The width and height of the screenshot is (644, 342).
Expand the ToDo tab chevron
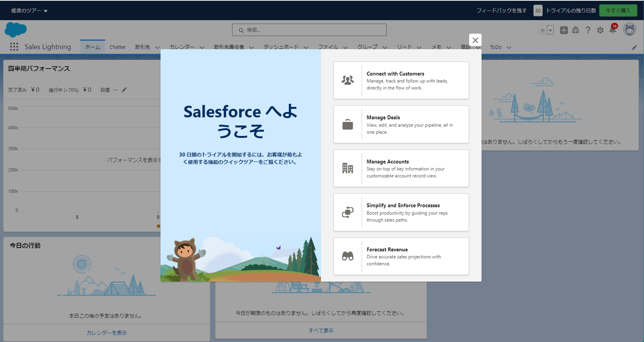(x=509, y=47)
